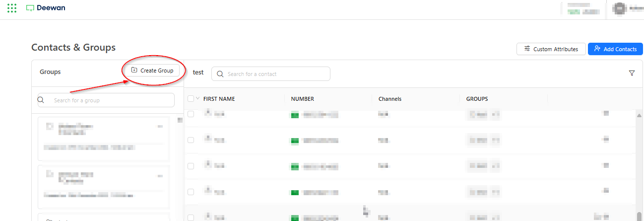The image size is (644, 221).
Task: Open Custom Attributes
Action: click(x=551, y=49)
